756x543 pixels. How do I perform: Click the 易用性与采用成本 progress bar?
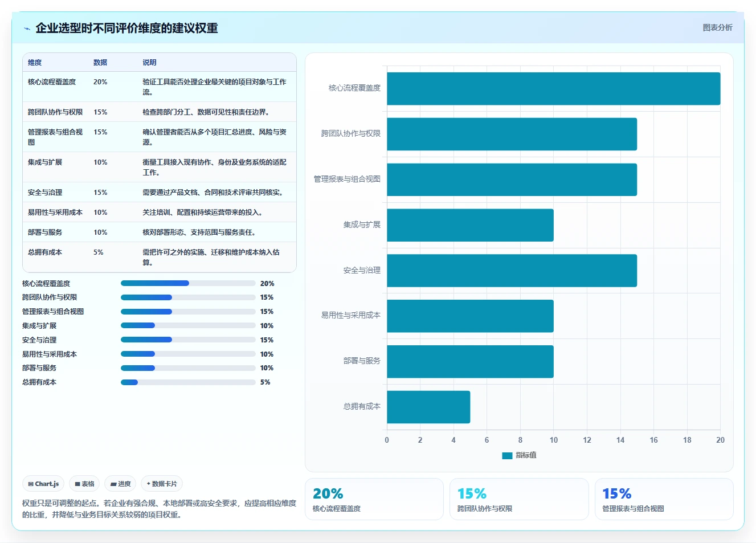coord(188,354)
